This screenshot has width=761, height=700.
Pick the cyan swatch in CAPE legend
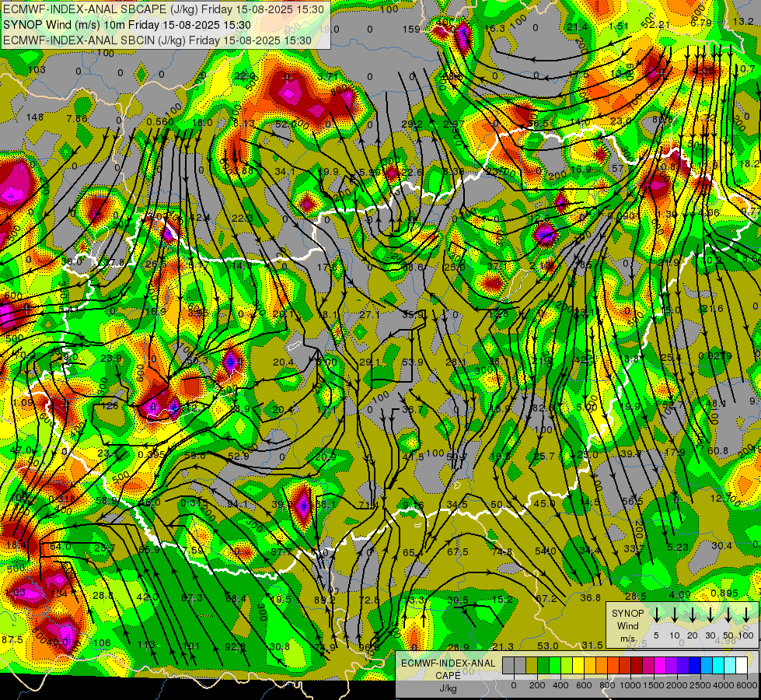coord(717,666)
